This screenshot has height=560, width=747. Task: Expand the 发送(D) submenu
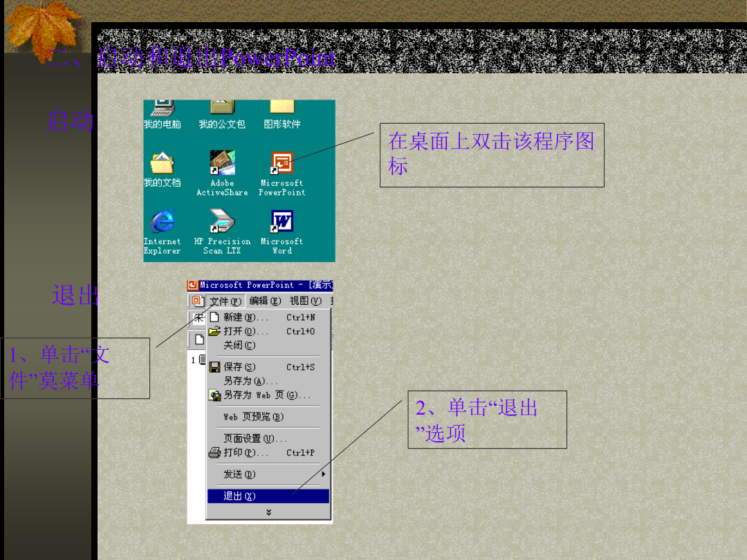point(268,474)
